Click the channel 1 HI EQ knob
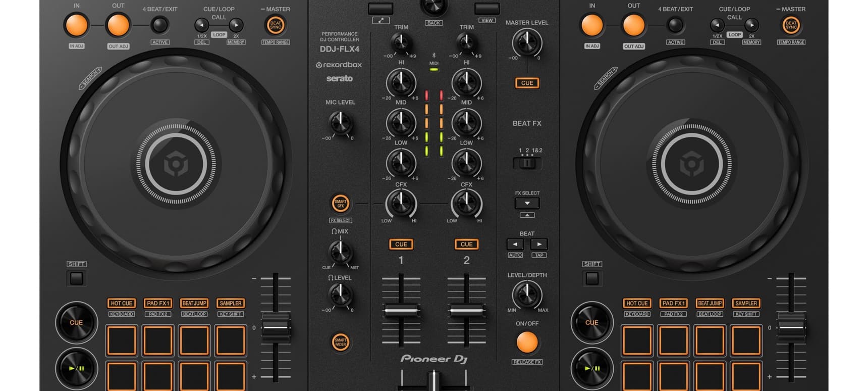 tap(401, 83)
